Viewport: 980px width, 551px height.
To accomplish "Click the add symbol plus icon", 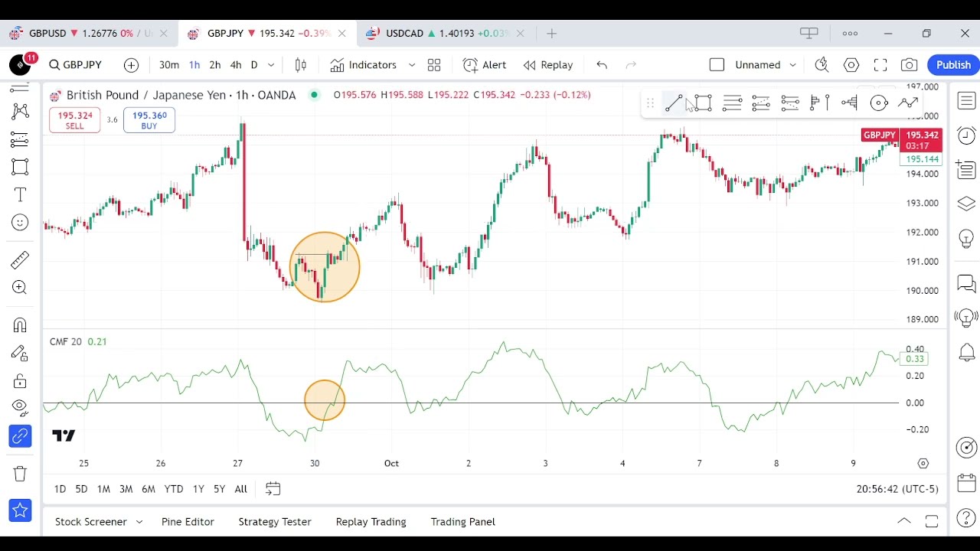I will point(131,65).
